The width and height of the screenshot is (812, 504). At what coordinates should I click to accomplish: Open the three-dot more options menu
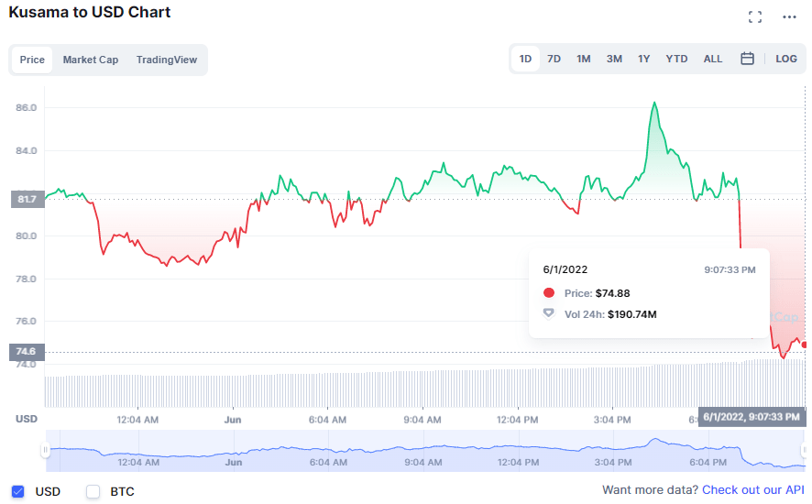(789, 16)
